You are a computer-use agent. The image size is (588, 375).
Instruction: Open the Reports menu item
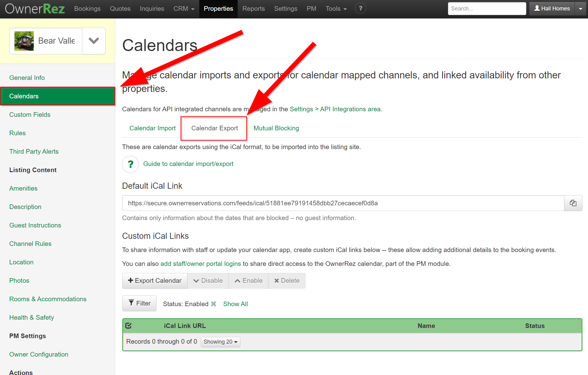click(x=253, y=9)
